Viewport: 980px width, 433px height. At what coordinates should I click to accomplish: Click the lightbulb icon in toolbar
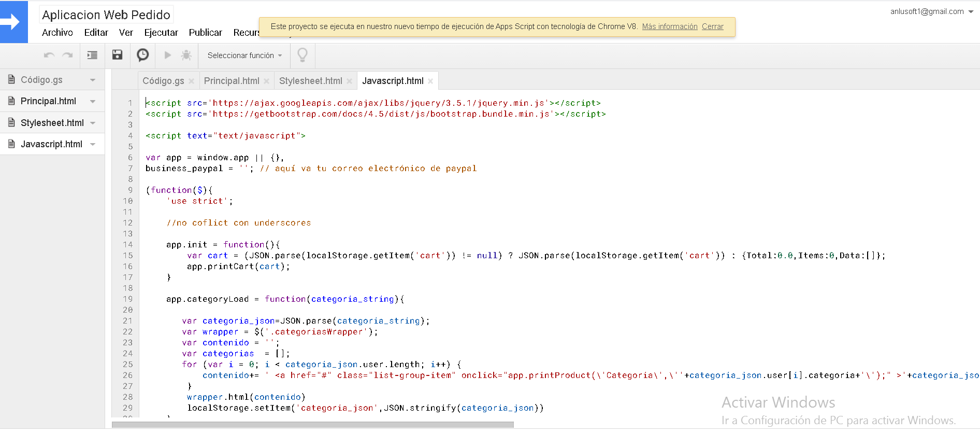pos(302,55)
